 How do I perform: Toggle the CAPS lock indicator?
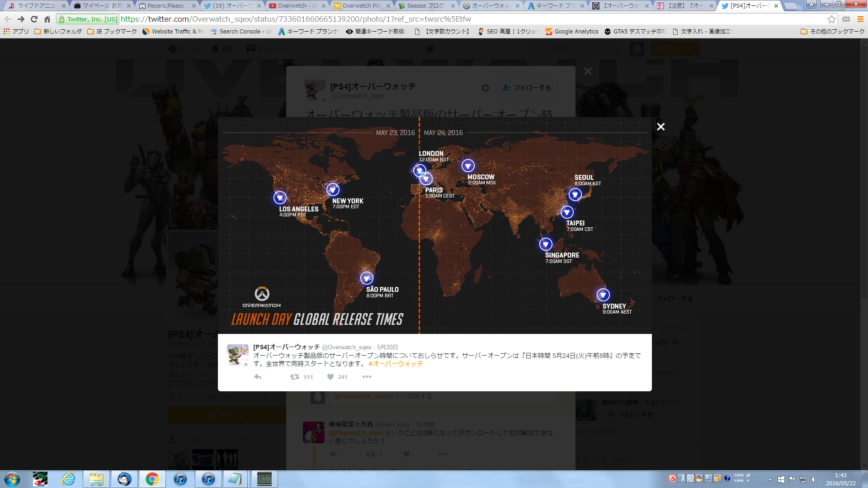coord(739,475)
